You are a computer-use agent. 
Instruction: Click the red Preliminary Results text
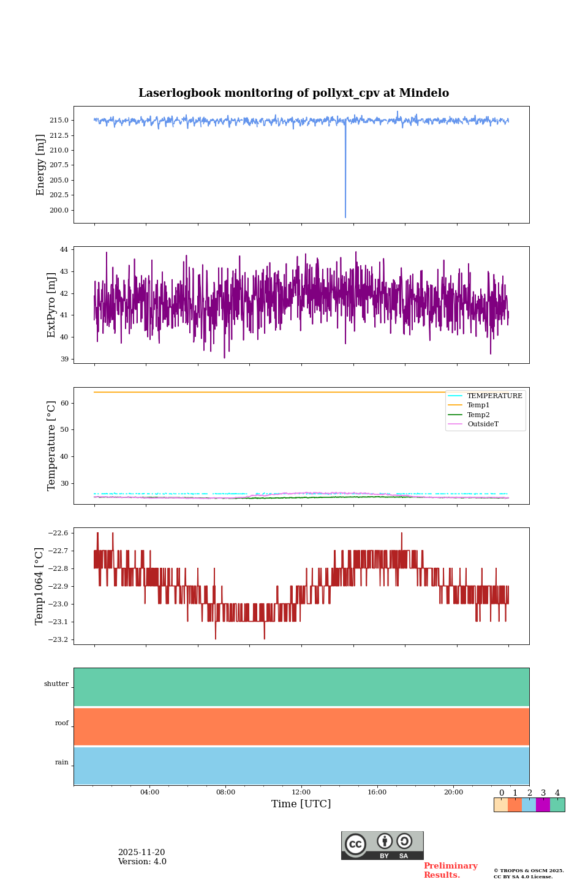(x=450, y=870)
